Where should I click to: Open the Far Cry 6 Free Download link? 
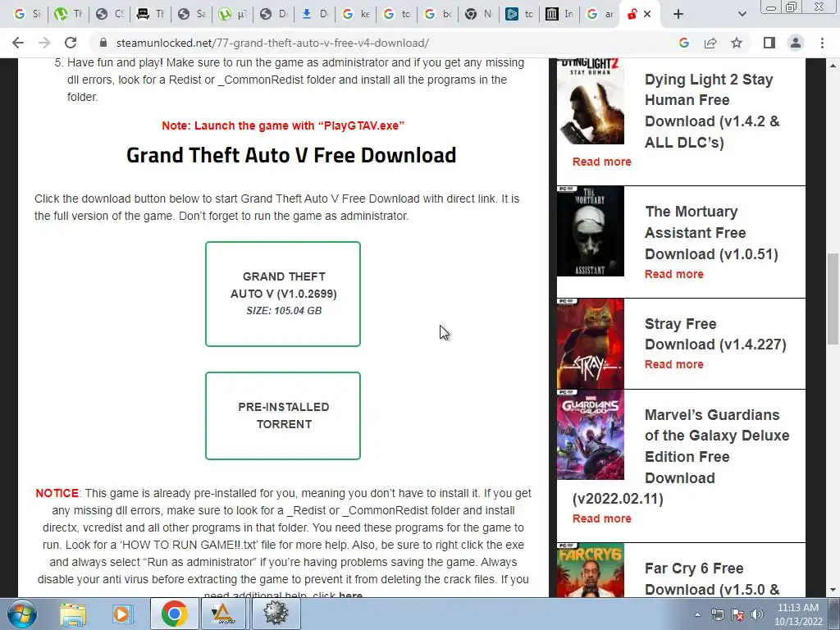click(712, 578)
